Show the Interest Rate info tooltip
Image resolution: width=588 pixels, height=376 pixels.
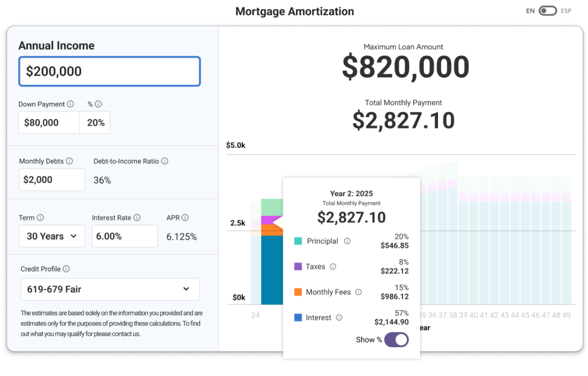pos(137,218)
